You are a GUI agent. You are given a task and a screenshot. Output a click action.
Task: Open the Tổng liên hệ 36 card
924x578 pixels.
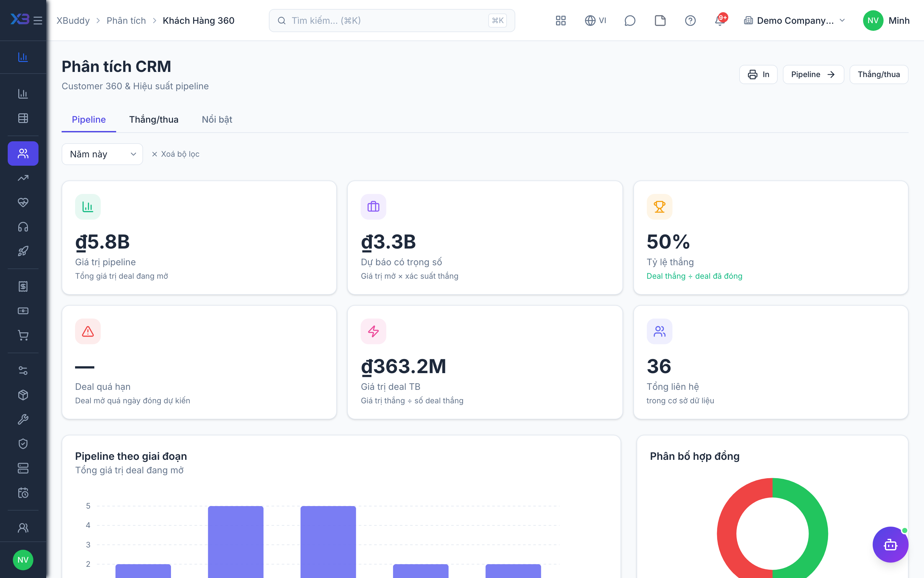(771, 363)
